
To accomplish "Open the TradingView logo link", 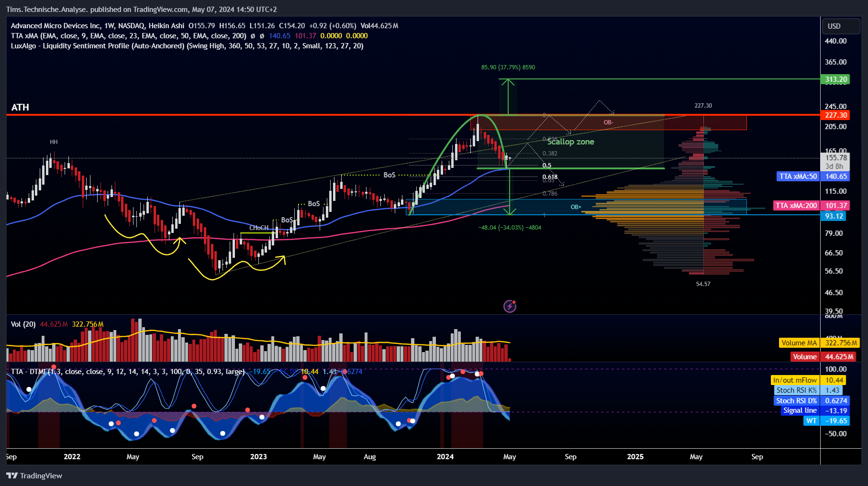I will point(34,475).
